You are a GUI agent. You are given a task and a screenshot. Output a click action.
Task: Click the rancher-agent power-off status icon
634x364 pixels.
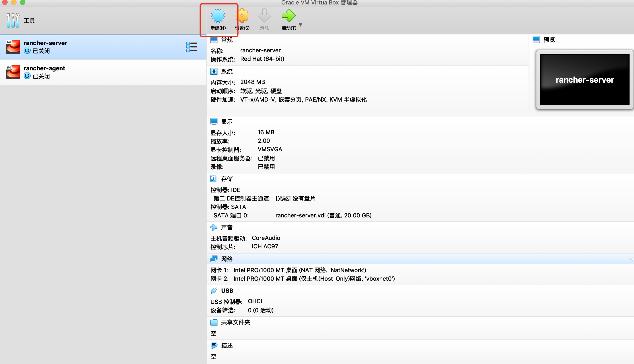tap(27, 76)
